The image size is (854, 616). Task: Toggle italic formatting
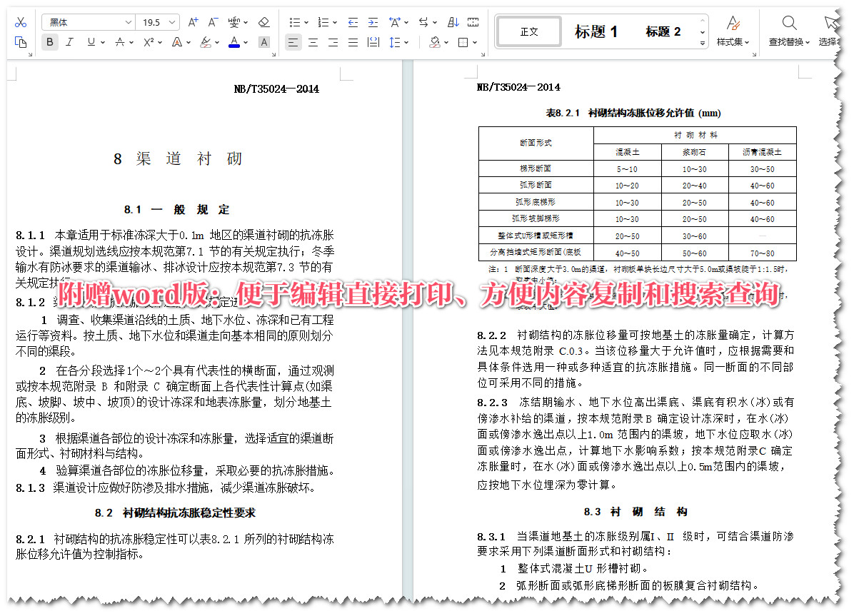(69, 43)
